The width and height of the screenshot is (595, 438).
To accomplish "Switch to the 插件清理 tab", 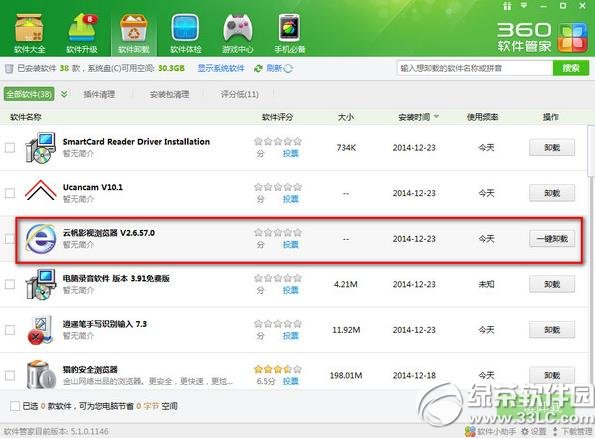I will click(99, 94).
